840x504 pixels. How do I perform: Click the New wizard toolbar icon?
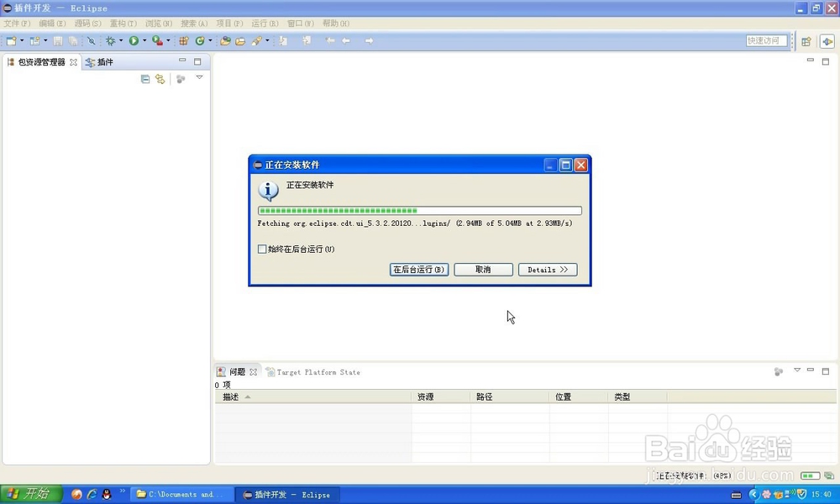[x=11, y=40]
